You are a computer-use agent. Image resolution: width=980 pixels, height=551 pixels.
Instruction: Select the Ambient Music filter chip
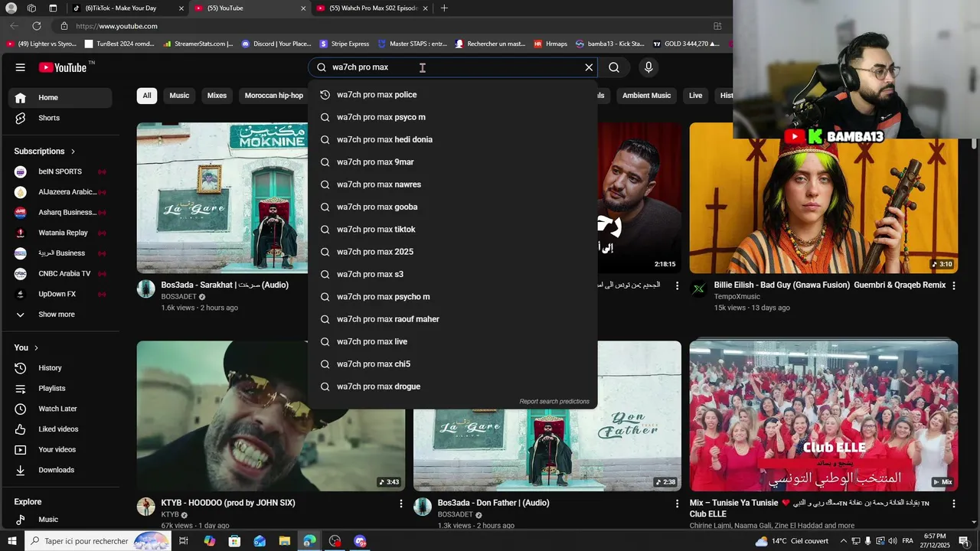[x=646, y=96]
